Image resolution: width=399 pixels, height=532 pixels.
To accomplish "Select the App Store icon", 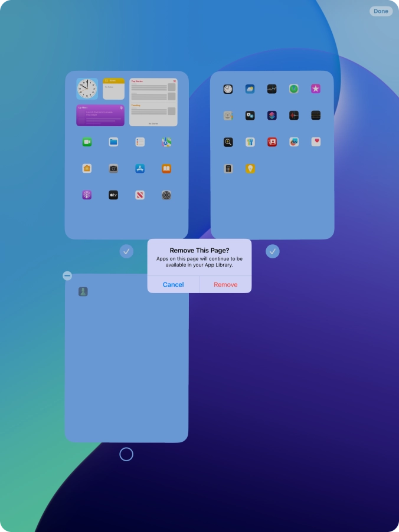I will pos(140,169).
